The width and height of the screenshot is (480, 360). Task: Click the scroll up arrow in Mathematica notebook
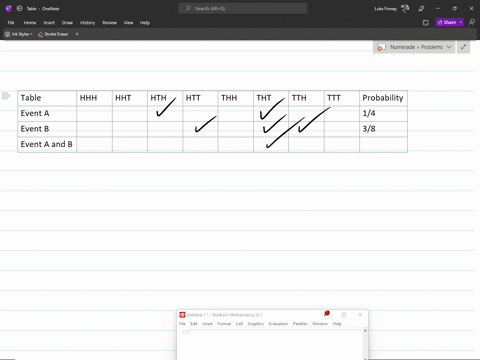[x=365, y=331]
